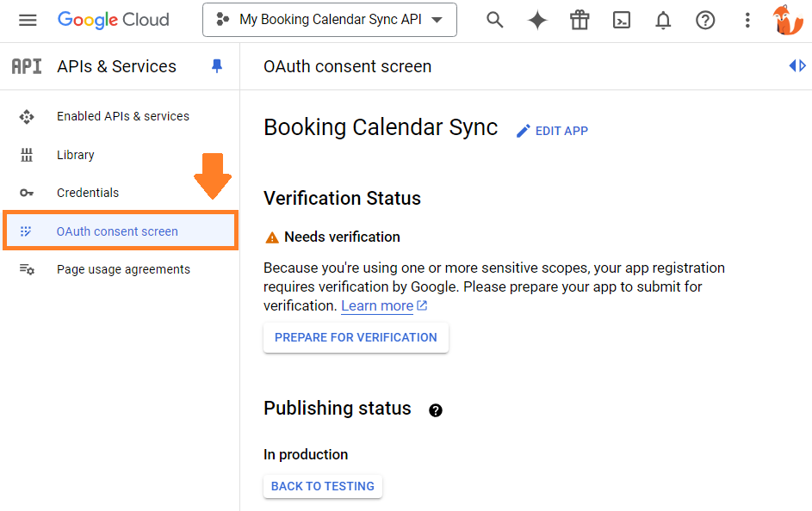Click the API logo icon in sidebar header

(27, 66)
